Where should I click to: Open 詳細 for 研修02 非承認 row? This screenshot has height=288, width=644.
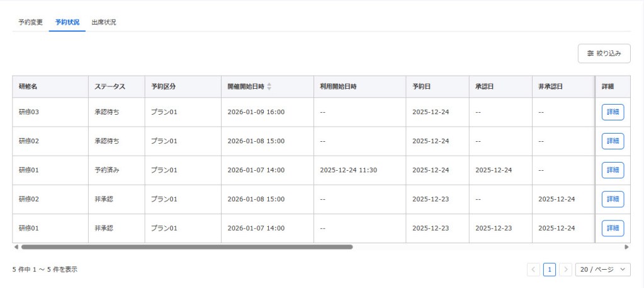pos(613,199)
